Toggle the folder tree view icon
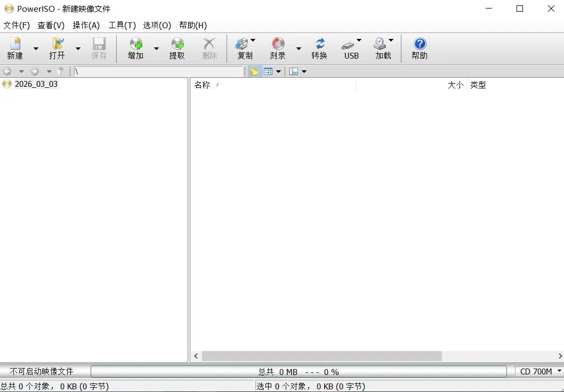564x392 pixels. point(254,71)
